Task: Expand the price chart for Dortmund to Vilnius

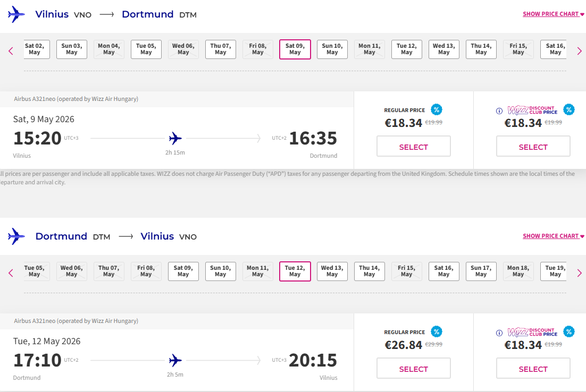Action: [553, 236]
